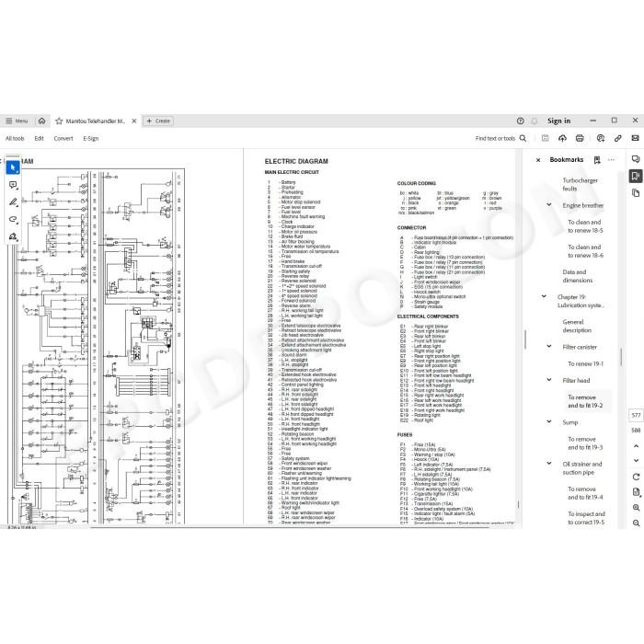Star the Manitou Telehandler document tab
Viewport: 644px width, 644px height.
(x=59, y=121)
